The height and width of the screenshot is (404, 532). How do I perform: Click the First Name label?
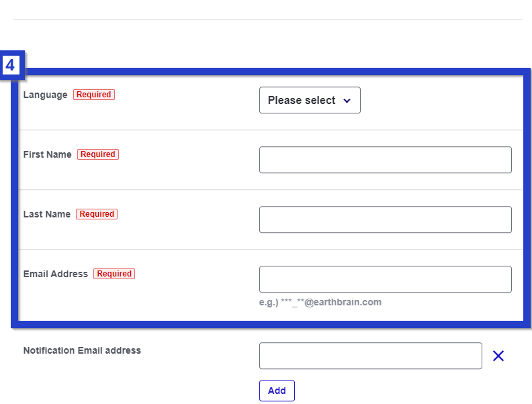(x=47, y=154)
